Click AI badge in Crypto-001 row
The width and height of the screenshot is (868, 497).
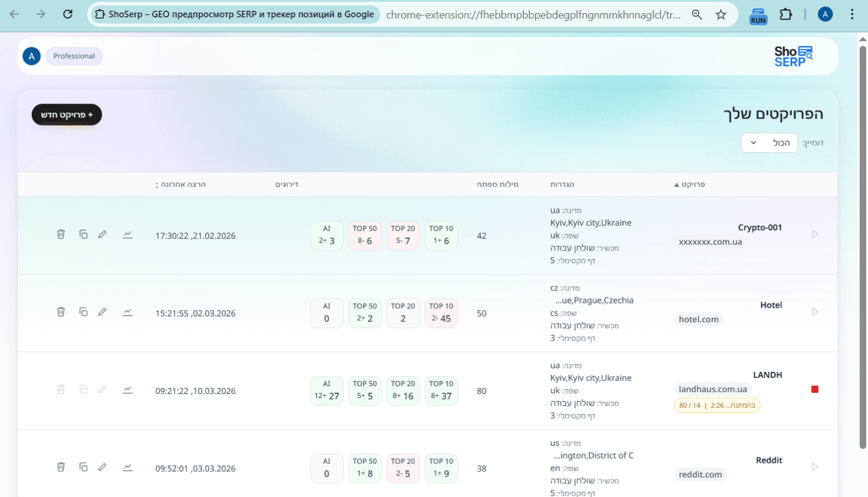327,235
